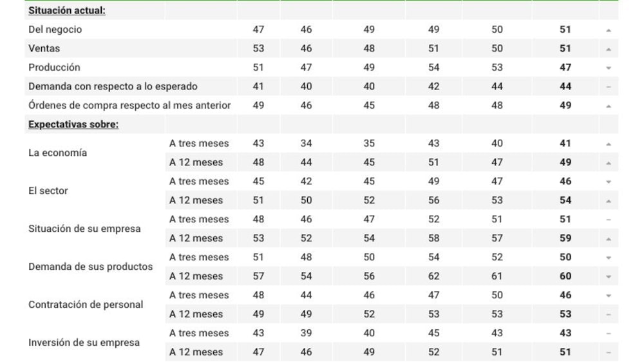Click the down arrow for El sector tres meses
Image resolution: width=644 pixels, height=362 pixels.
609,182
